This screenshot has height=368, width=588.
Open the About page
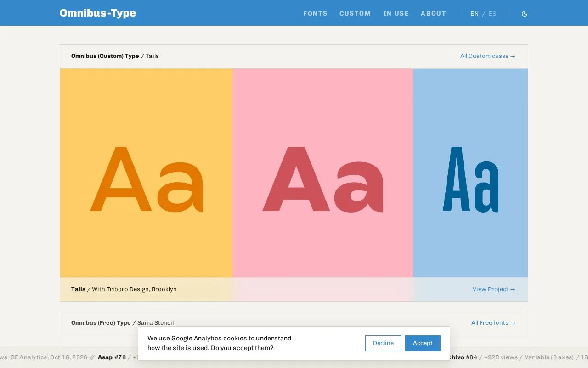[x=434, y=14]
